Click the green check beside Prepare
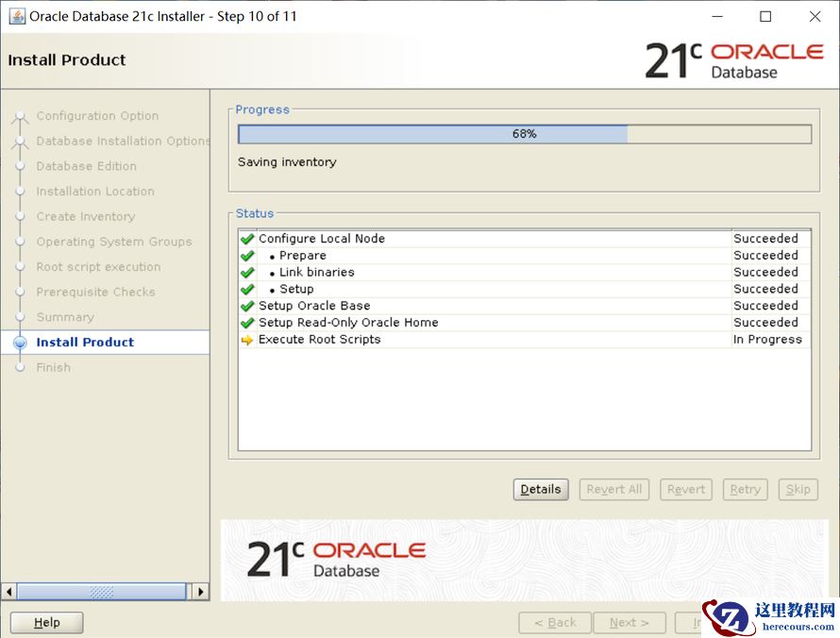840x638 pixels. [x=247, y=256]
